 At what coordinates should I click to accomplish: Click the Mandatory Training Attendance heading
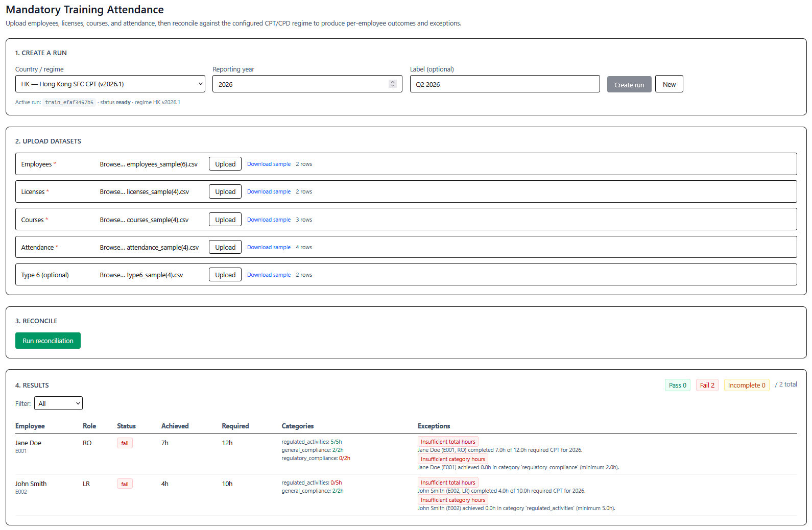coord(85,10)
